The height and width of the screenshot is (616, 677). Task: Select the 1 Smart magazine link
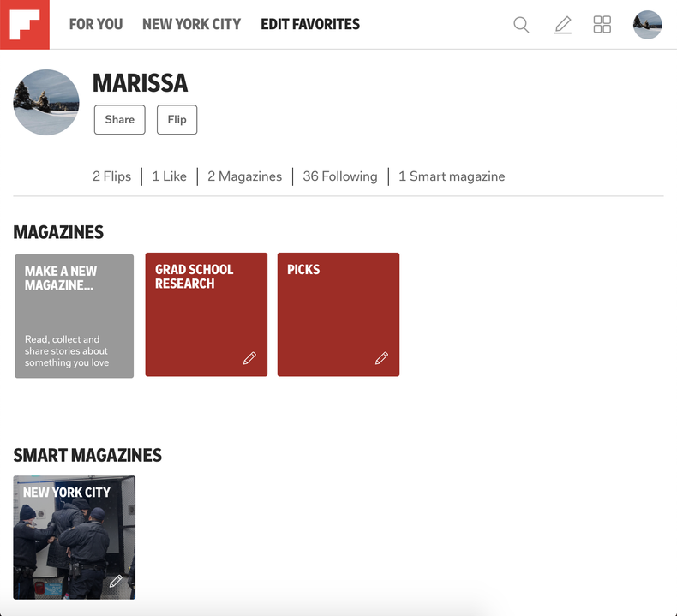[452, 176]
